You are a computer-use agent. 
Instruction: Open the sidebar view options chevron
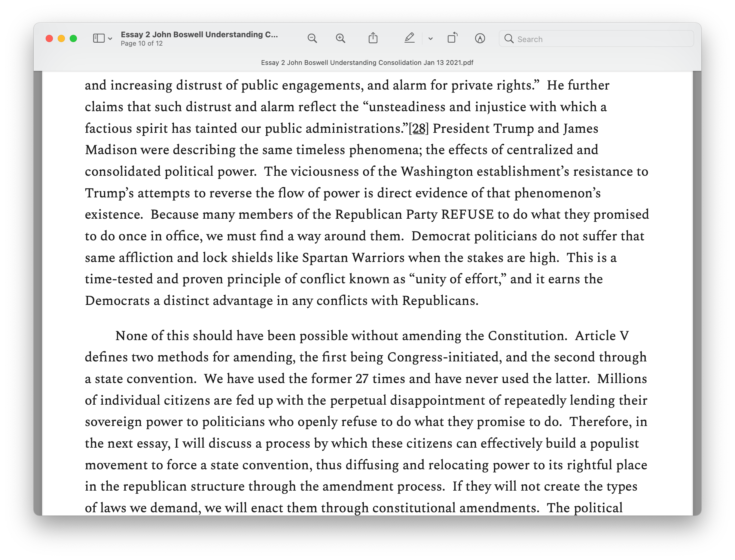tap(110, 39)
